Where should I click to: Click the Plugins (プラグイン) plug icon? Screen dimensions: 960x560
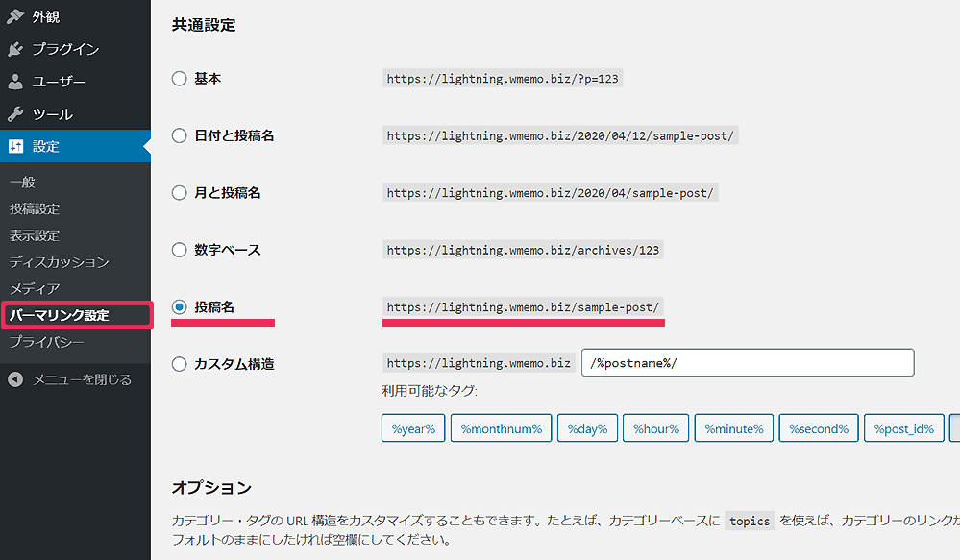pyautogui.click(x=15, y=49)
